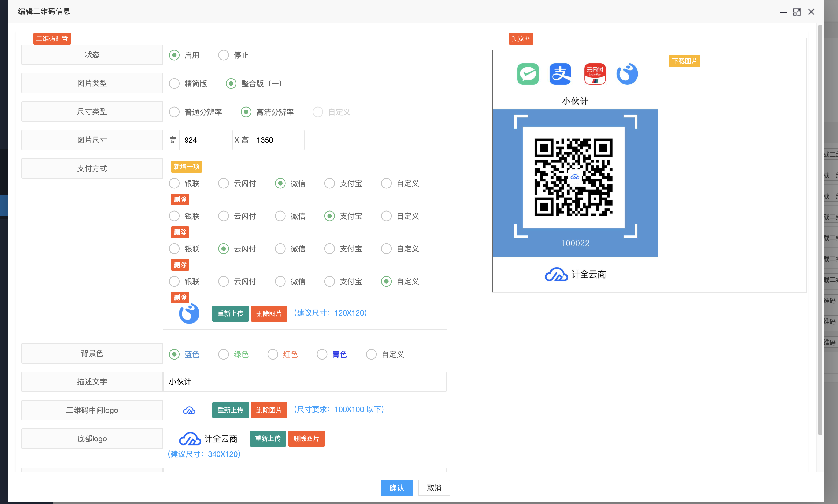838x504 pixels.
Task: Close the edit QR code dialog
Action: pyautogui.click(x=811, y=12)
